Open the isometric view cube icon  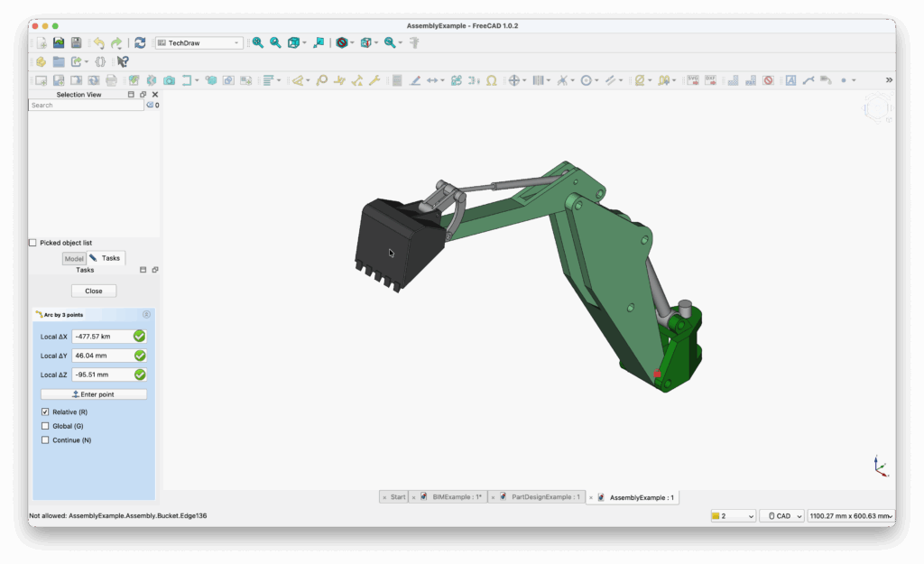[x=293, y=42]
